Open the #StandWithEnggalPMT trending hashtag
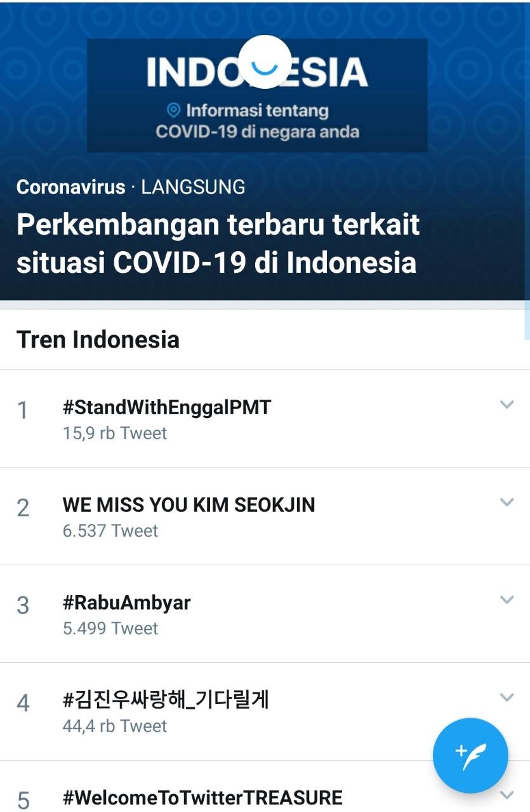 [167, 407]
